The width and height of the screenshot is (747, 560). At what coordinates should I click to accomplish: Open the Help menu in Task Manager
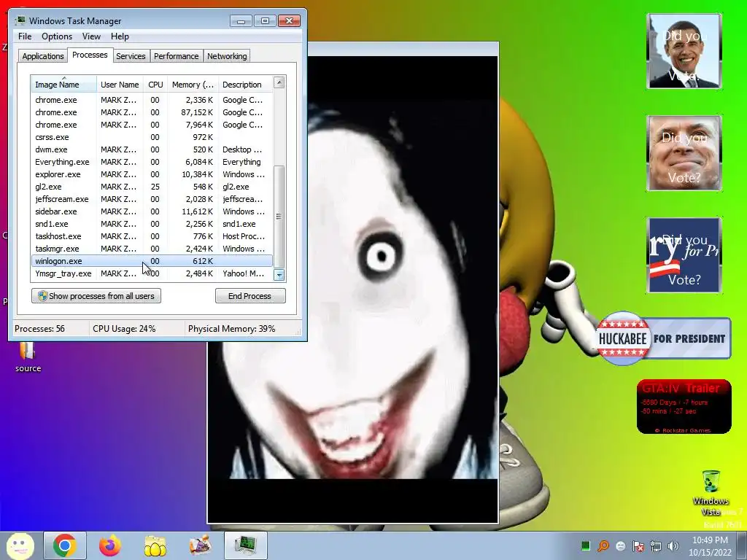(x=120, y=36)
